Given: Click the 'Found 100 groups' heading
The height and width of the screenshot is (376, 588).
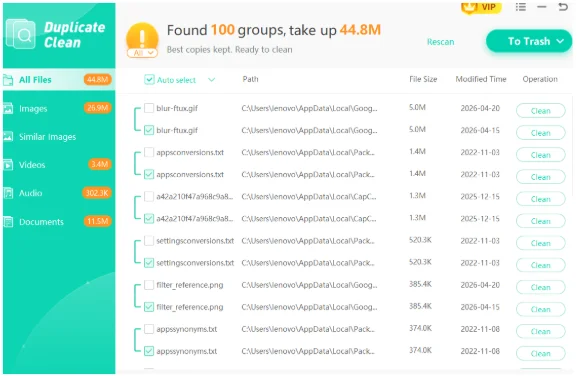Looking at the screenshot, I should pos(274,30).
